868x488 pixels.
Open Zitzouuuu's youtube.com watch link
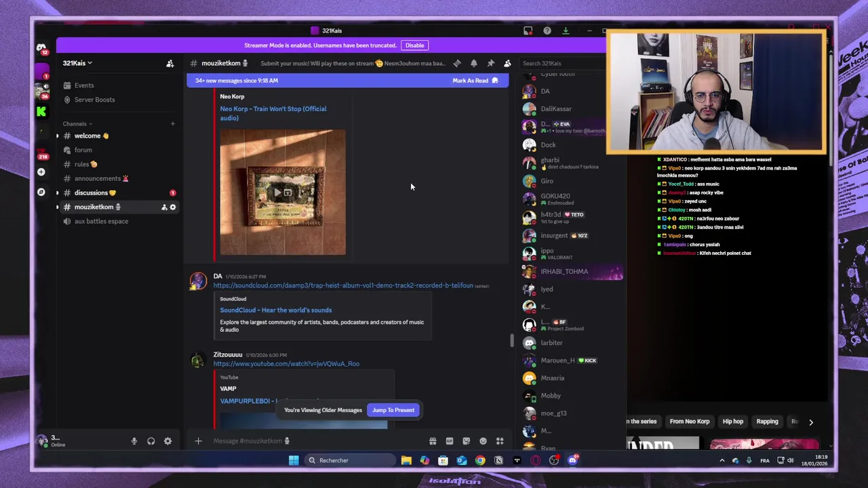(x=286, y=364)
